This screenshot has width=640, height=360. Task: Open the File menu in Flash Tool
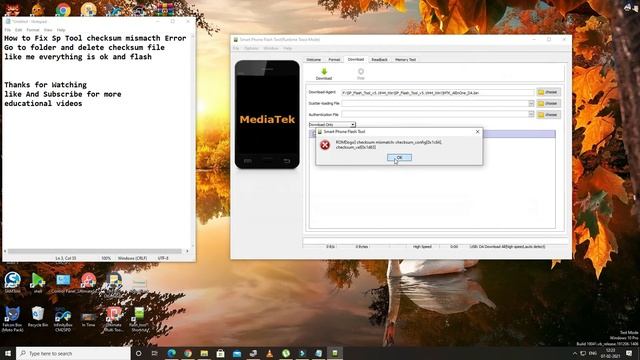(236, 48)
